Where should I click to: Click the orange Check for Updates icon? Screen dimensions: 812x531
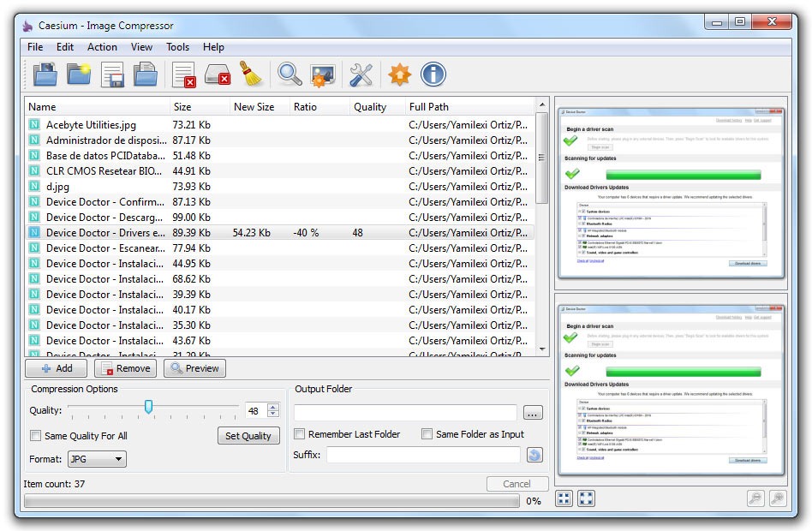[x=400, y=74]
